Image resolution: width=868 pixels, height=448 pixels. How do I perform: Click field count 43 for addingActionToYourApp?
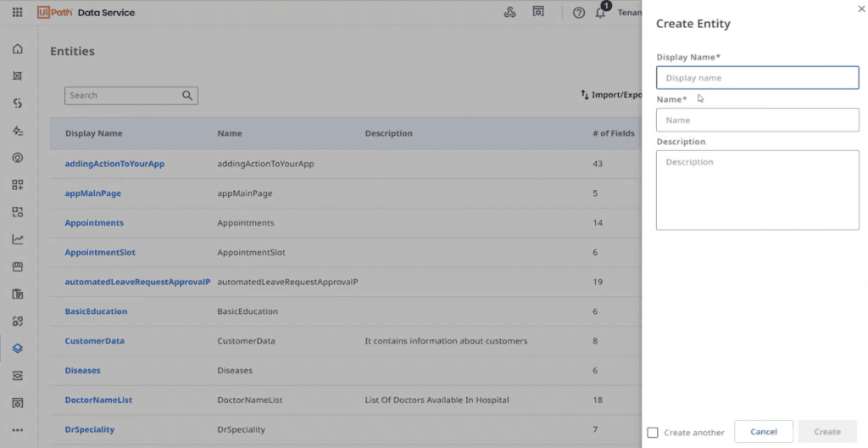click(x=598, y=164)
